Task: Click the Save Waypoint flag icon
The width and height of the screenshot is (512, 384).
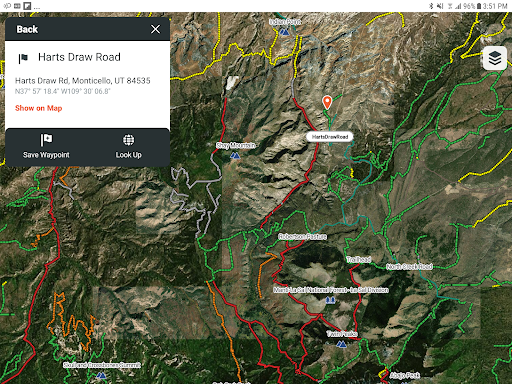Action: tap(46, 140)
